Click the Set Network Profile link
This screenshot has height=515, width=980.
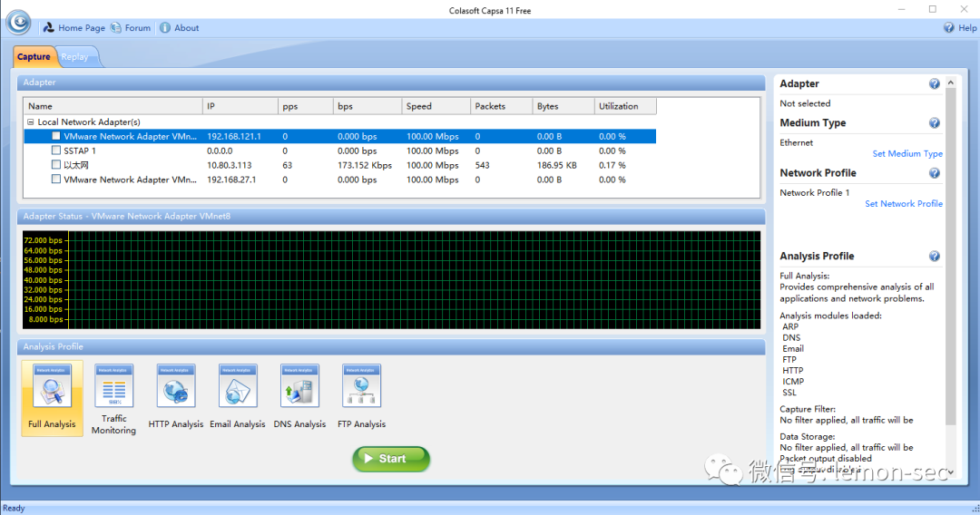pos(904,203)
